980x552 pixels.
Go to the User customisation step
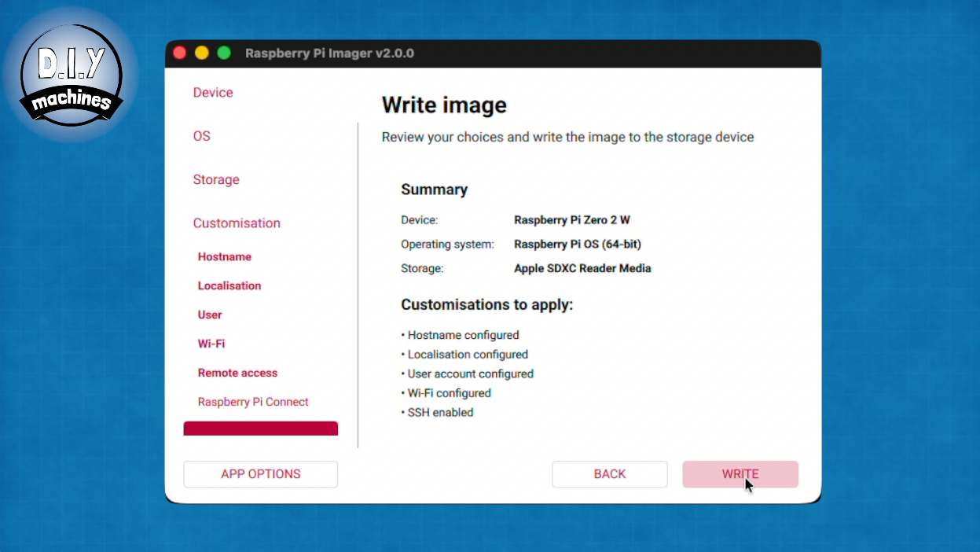[210, 315]
